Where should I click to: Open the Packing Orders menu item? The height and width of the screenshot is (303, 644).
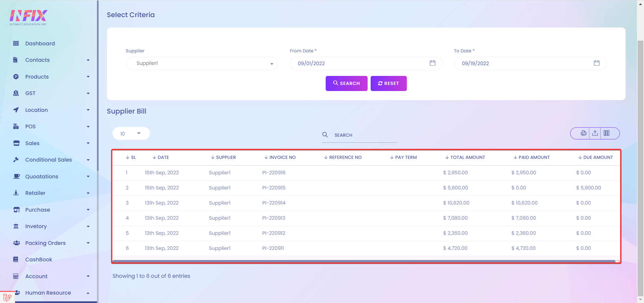coord(45,243)
